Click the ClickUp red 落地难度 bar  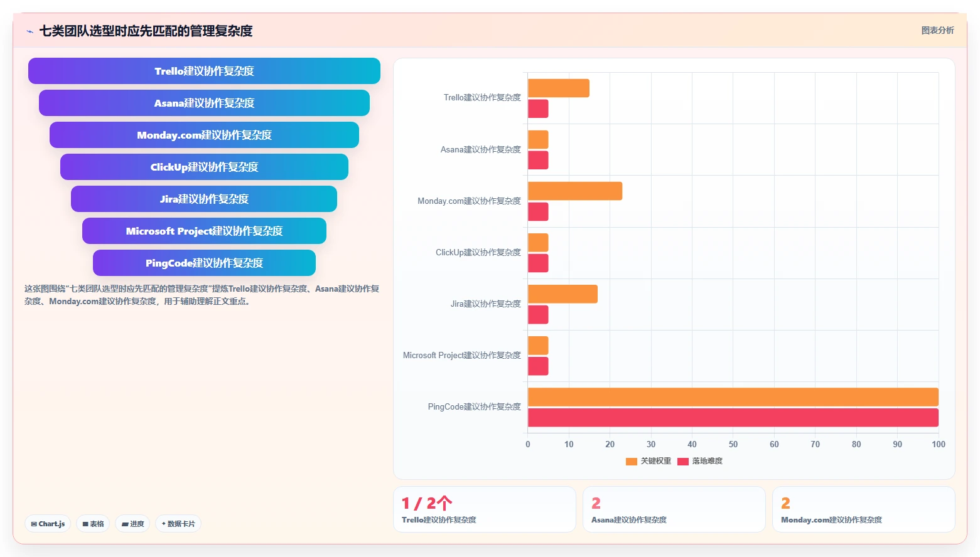coord(538,263)
